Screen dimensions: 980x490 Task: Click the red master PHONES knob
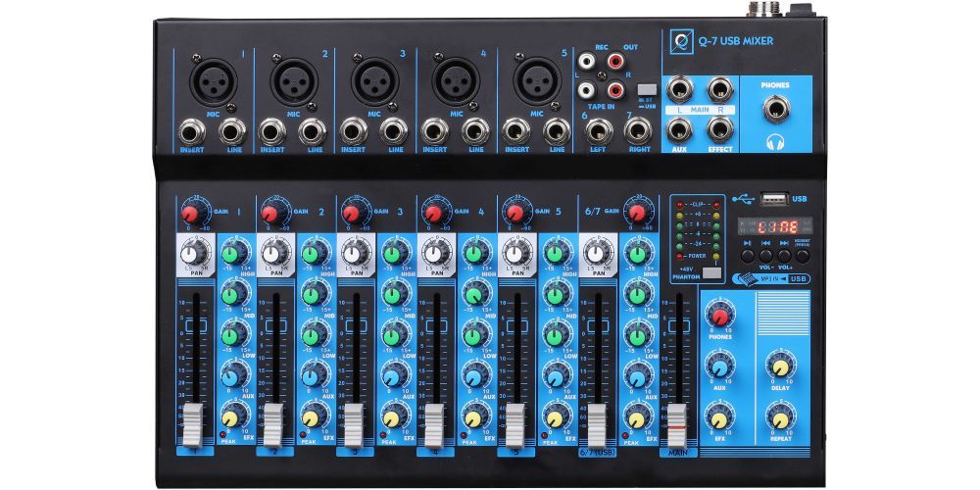pos(719,316)
